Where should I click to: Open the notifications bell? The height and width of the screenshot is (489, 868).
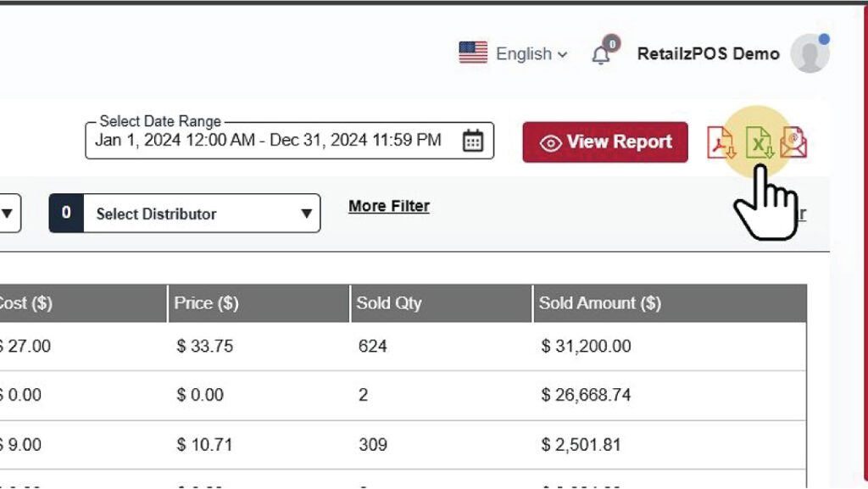click(x=601, y=54)
